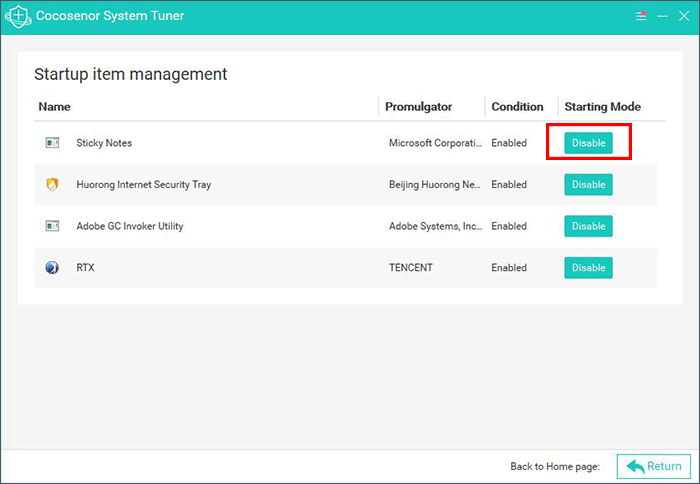Screen dimensions: 700x484
Task: Click the RTX globe icon
Action: tap(52, 267)
